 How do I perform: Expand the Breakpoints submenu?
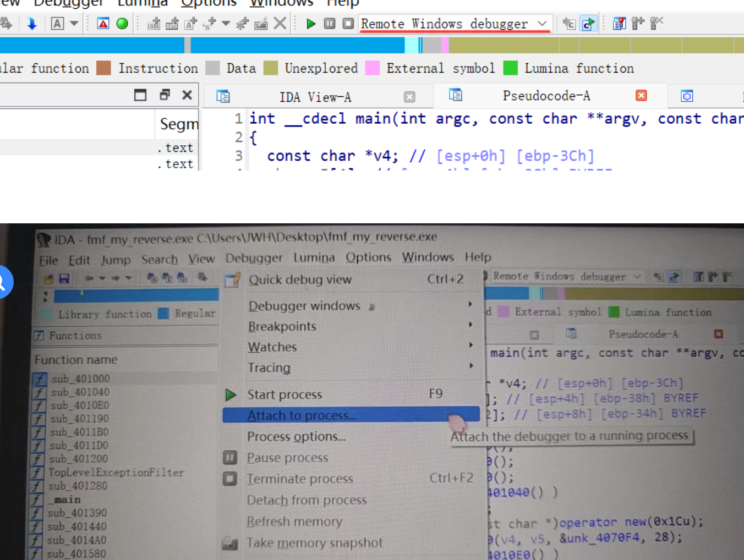[351, 326]
